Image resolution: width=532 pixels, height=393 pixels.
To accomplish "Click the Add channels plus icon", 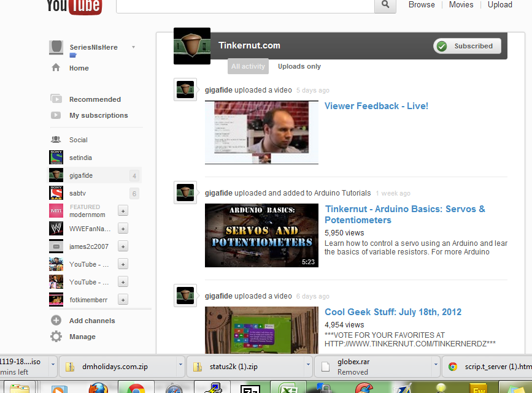I will pyautogui.click(x=56, y=321).
